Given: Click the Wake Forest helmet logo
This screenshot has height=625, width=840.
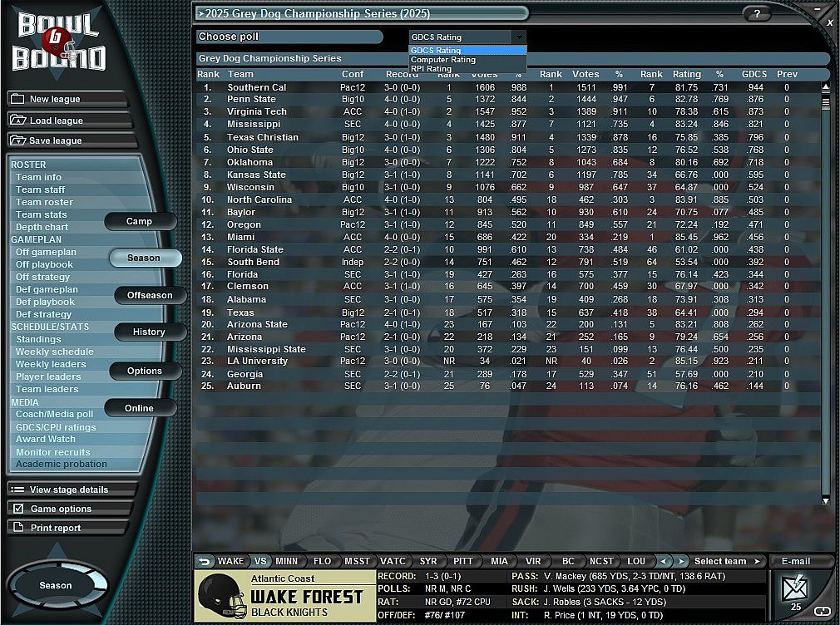Looking at the screenshot, I should 221,596.
